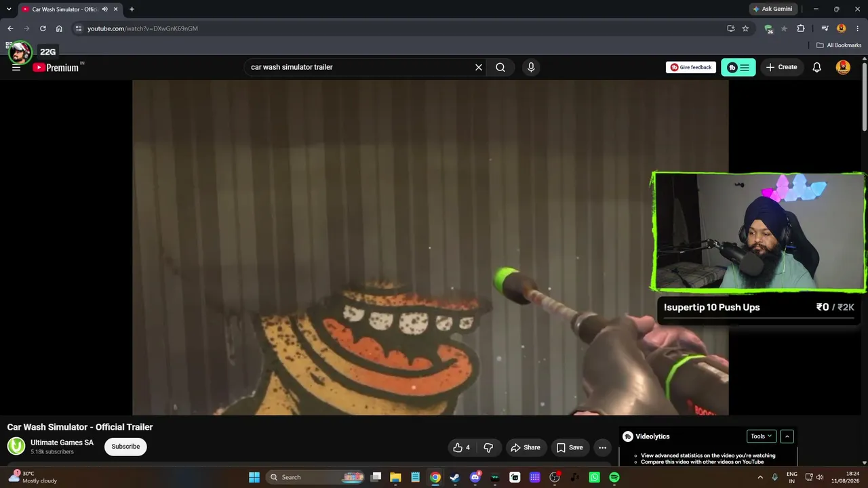Mute the tab via speaker icon
The image size is (868, 488).
pos(104,9)
